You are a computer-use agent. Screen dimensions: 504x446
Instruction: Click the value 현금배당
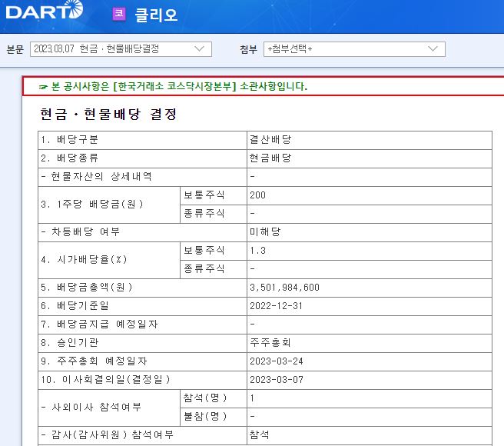pyautogui.click(x=270, y=158)
